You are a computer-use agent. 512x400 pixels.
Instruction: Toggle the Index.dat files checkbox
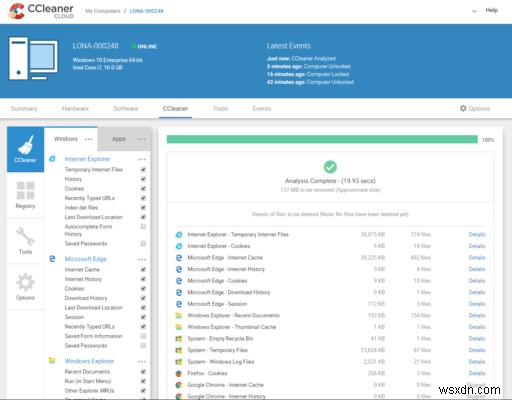click(x=143, y=207)
